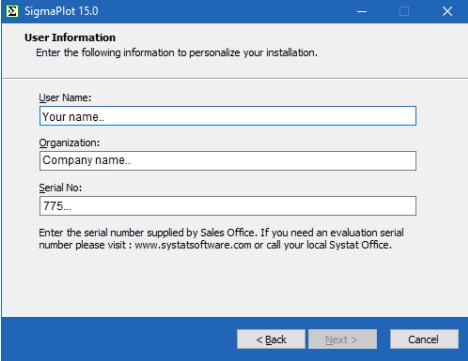Click the greyed-out maximize window icon
Image resolution: width=468 pixels, height=361 pixels.
point(404,12)
